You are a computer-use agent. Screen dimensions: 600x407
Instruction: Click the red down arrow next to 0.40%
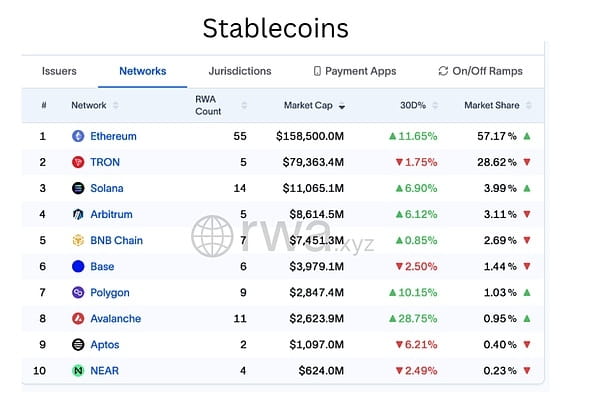[527, 345]
